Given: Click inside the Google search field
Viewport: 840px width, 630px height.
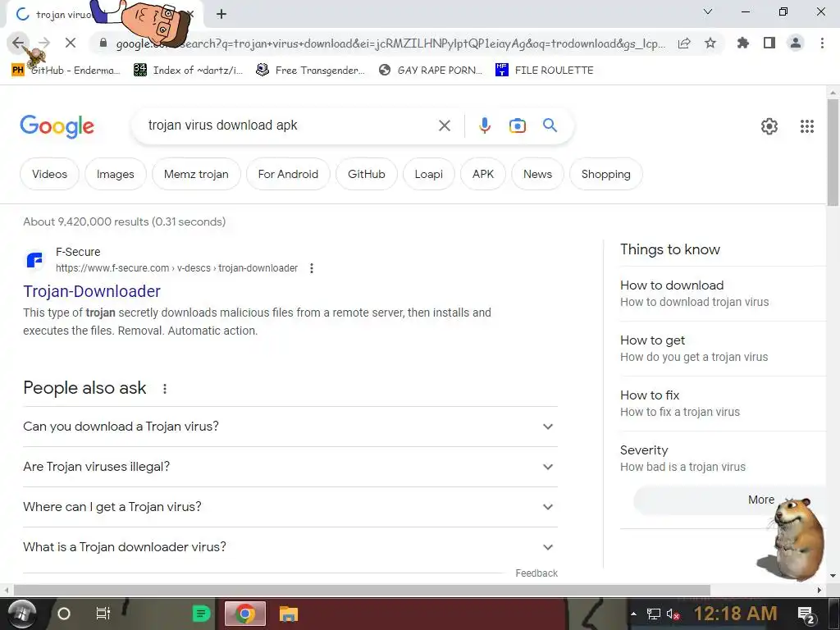Looking at the screenshot, I should pos(290,126).
